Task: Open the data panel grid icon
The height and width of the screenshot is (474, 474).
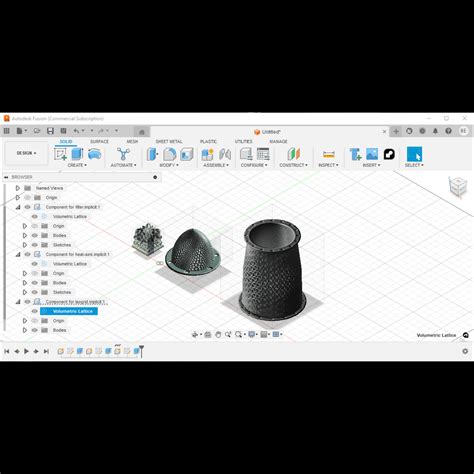Action: 6,131
